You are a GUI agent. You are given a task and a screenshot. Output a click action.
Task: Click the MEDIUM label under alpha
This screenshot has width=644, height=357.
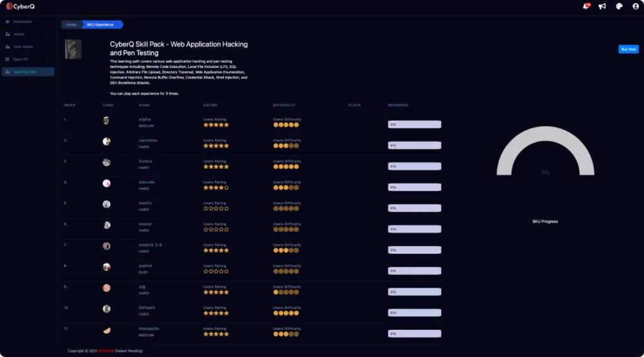click(x=146, y=126)
